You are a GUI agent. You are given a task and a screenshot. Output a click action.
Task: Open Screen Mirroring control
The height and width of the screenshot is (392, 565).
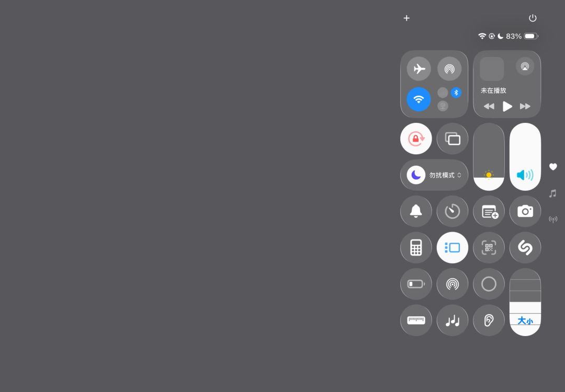coord(452,139)
